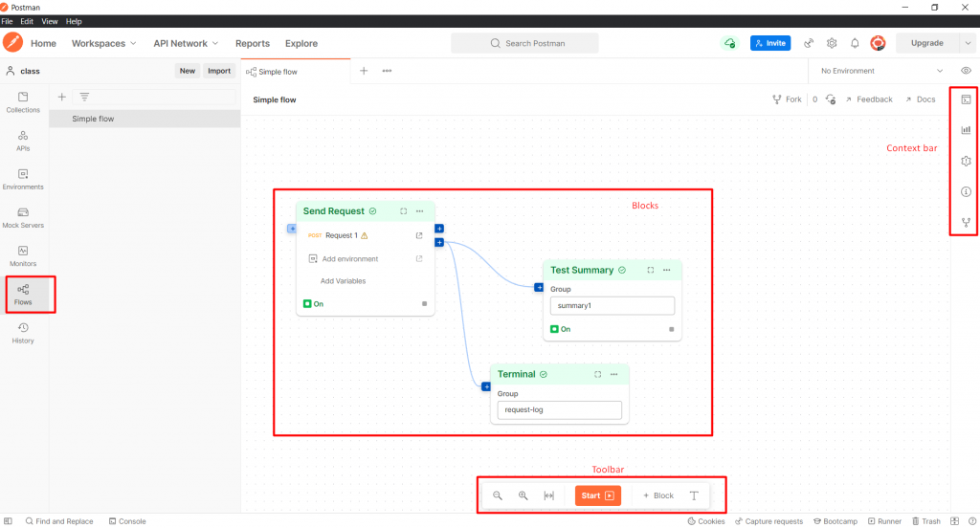Open Mock Servers in the sidebar
The height and width of the screenshot is (528, 980).
pos(23,217)
